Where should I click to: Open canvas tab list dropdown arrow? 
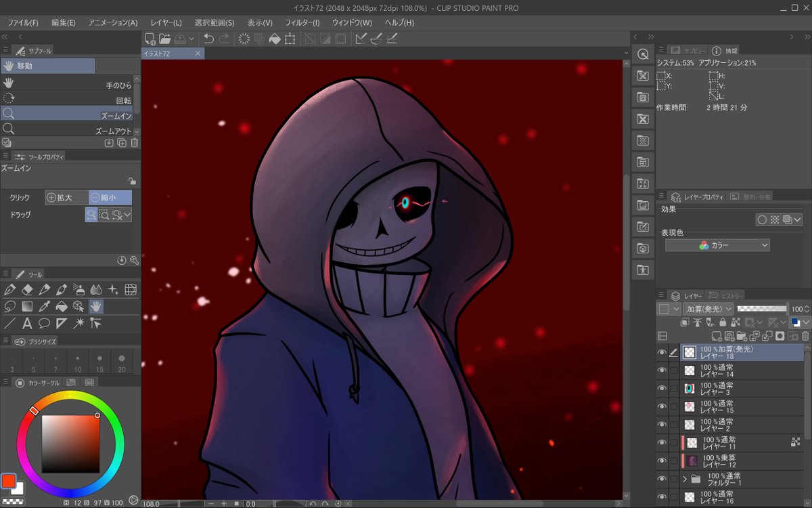[626, 53]
